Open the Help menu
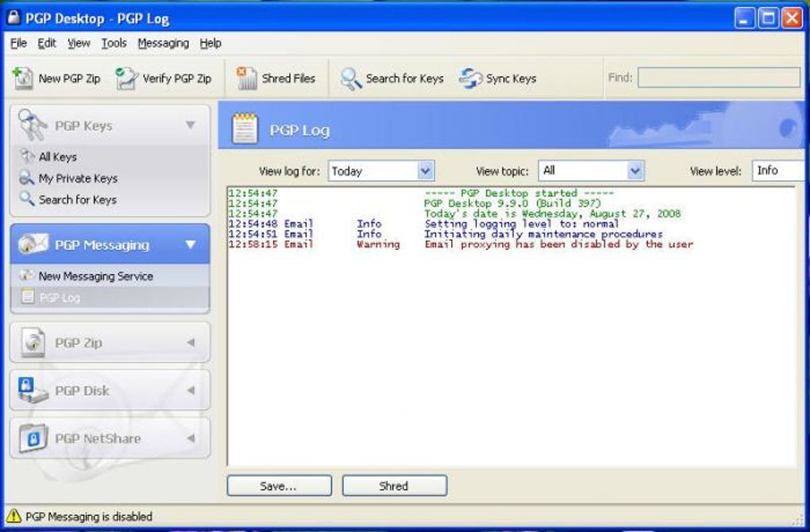 pos(210,44)
